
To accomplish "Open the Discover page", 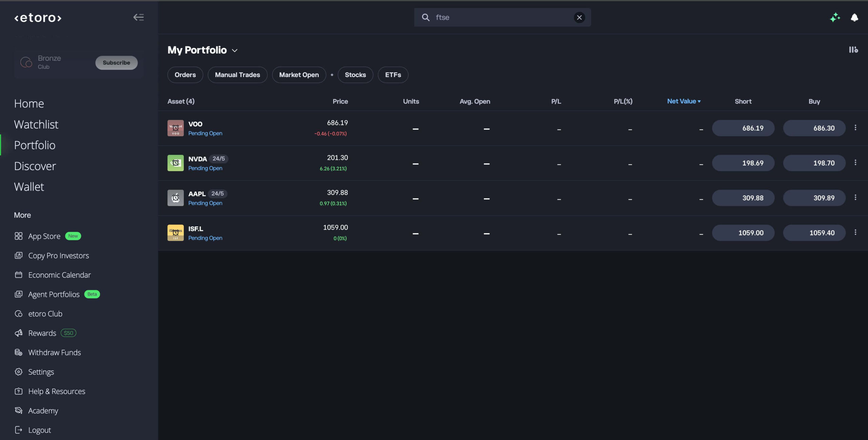I will coord(35,166).
